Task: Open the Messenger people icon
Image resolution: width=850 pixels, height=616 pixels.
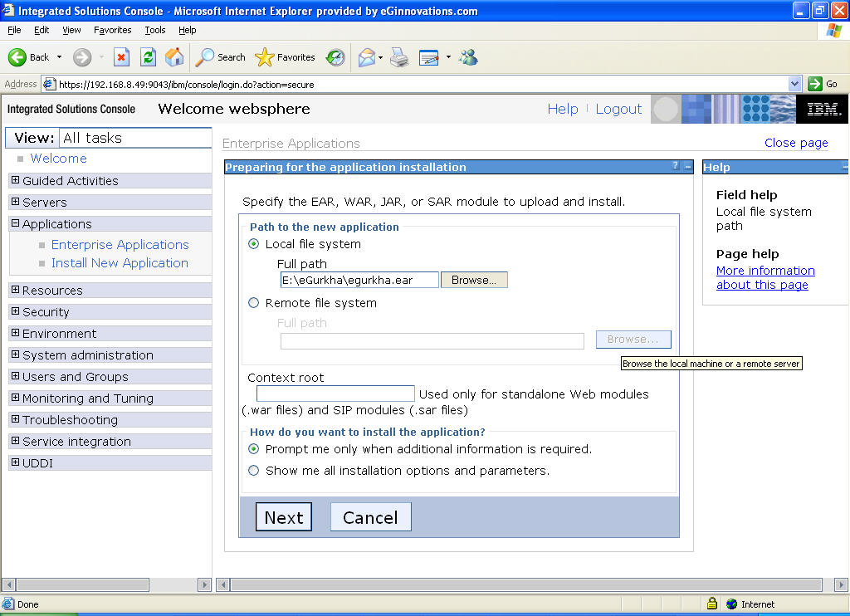Action: [x=468, y=57]
